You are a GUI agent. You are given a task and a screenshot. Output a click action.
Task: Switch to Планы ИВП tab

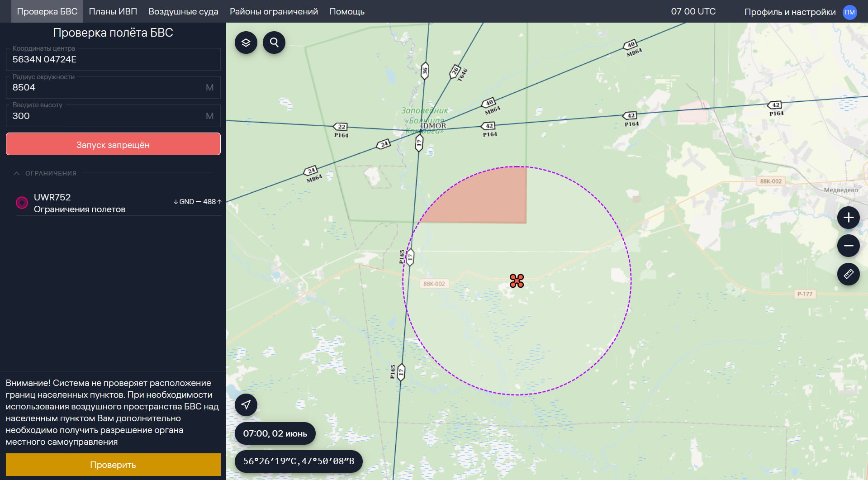[x=113, y=11]
